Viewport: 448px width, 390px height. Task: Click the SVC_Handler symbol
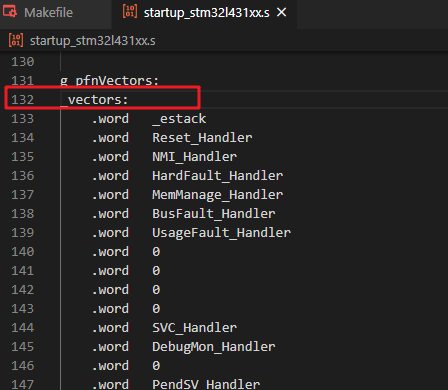[x=194, y=328]
